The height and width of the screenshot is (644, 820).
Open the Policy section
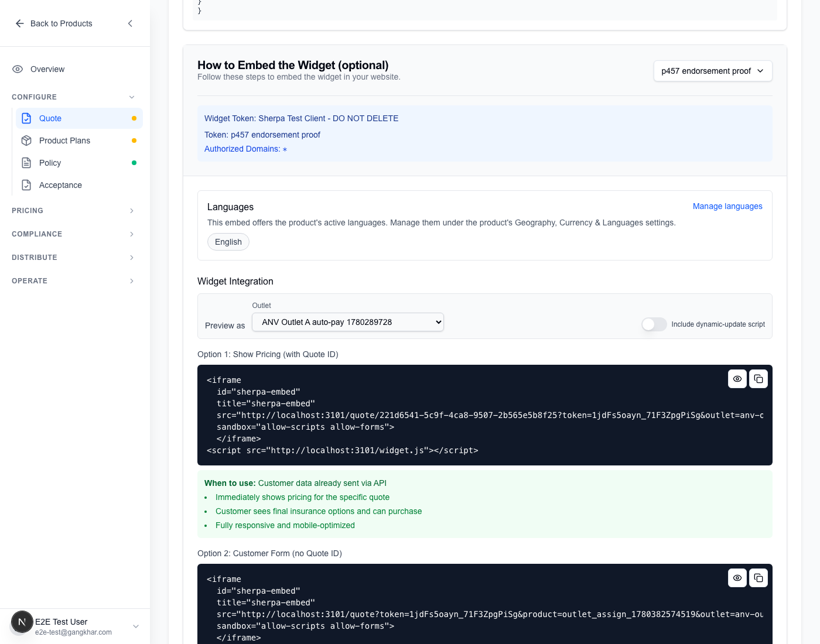[80, 163]
